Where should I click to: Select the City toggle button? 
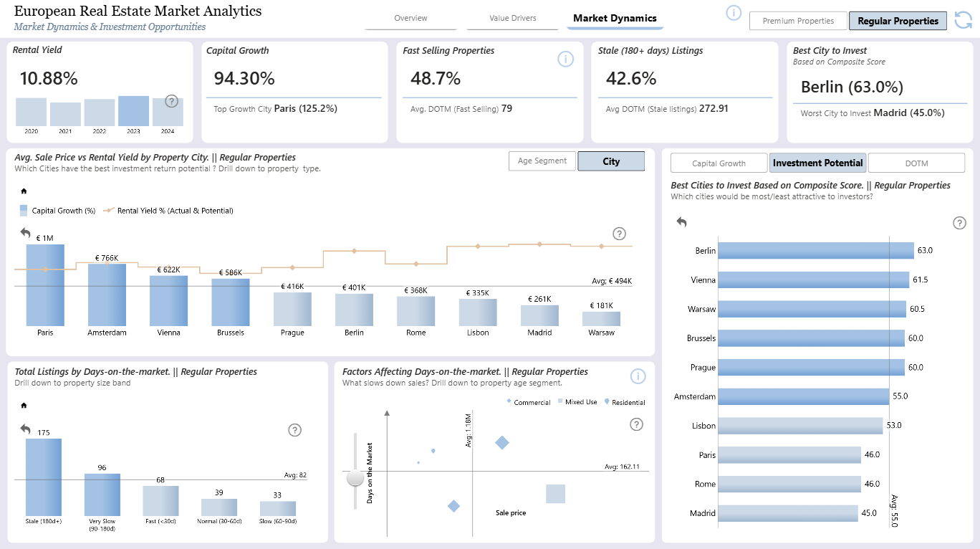pyautogui.click(x=611, y=161)
